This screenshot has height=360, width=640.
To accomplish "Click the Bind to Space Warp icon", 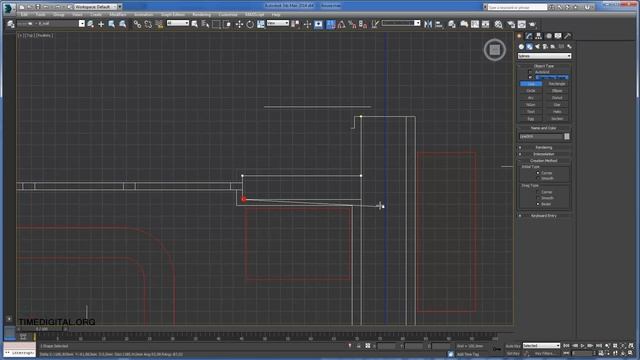I will [159, 24].
